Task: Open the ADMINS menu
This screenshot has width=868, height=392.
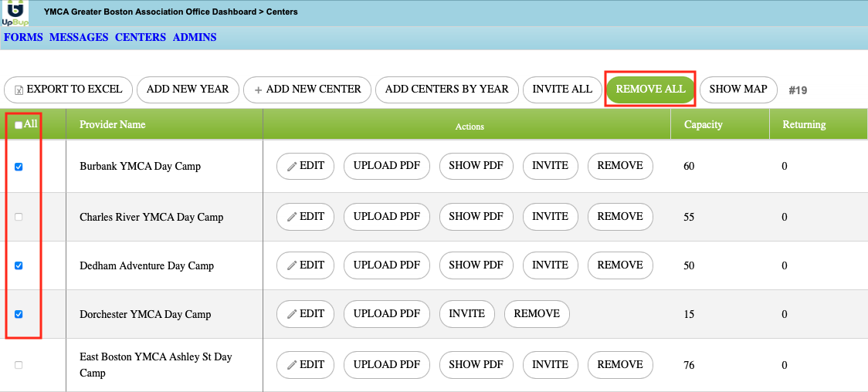Action: (195, 38)
